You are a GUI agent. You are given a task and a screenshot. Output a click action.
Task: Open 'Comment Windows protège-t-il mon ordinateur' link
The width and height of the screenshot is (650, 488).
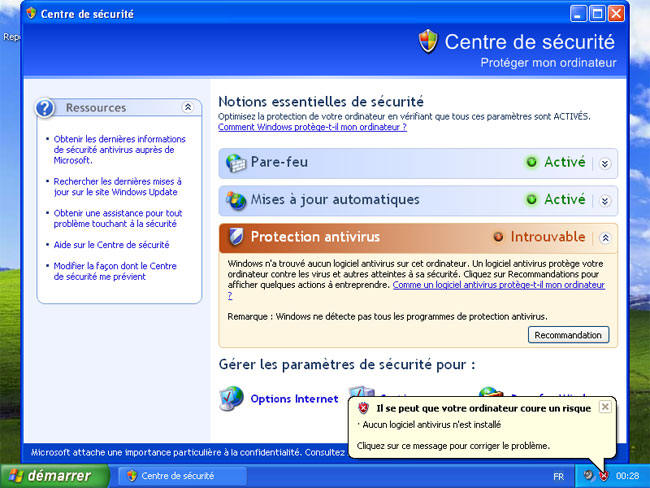click(312, 128)
